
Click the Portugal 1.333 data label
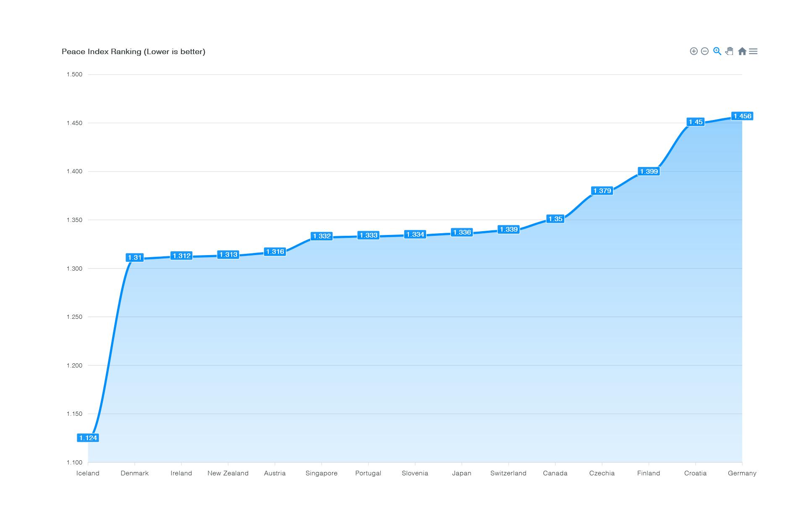click(x=368, y=235)
